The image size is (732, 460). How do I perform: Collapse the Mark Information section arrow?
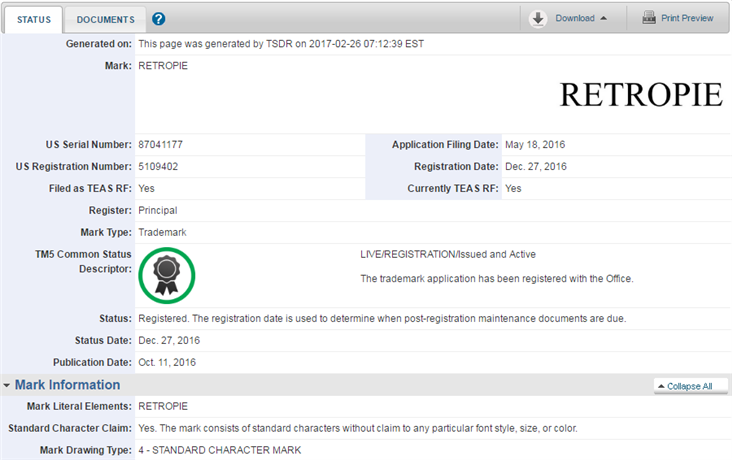point(7,385)
